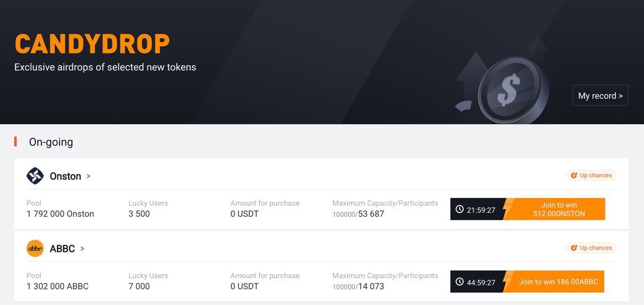This screenshot has width=644, height=305.
Task: Click the ABBC Up chances badge icon
Action: pos(574,248)
